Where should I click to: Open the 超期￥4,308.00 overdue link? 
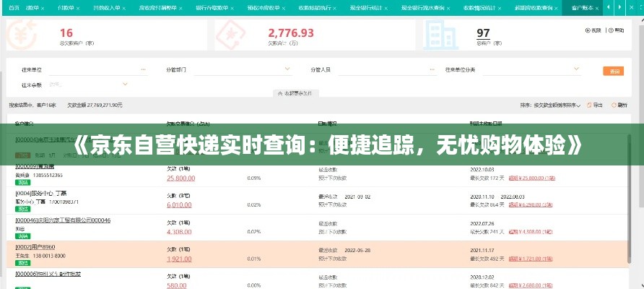click(530, 231)
